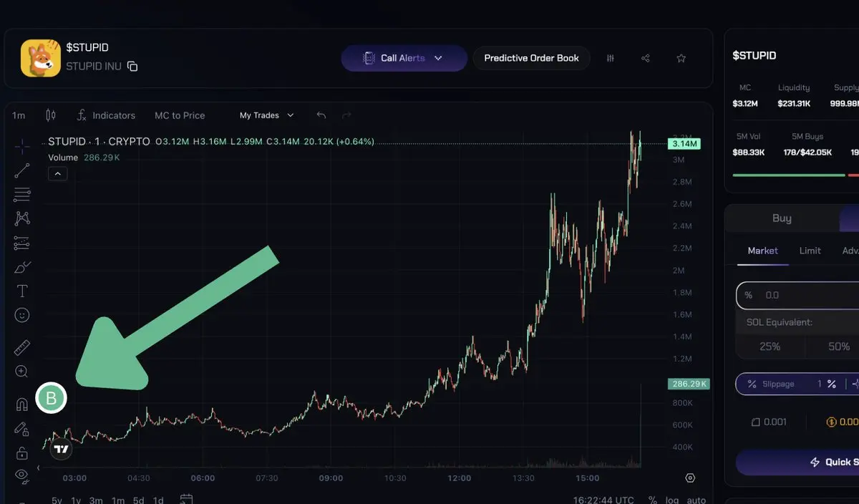
Task: Open chart axis settings gear
Action: click(x=690, y=478)
